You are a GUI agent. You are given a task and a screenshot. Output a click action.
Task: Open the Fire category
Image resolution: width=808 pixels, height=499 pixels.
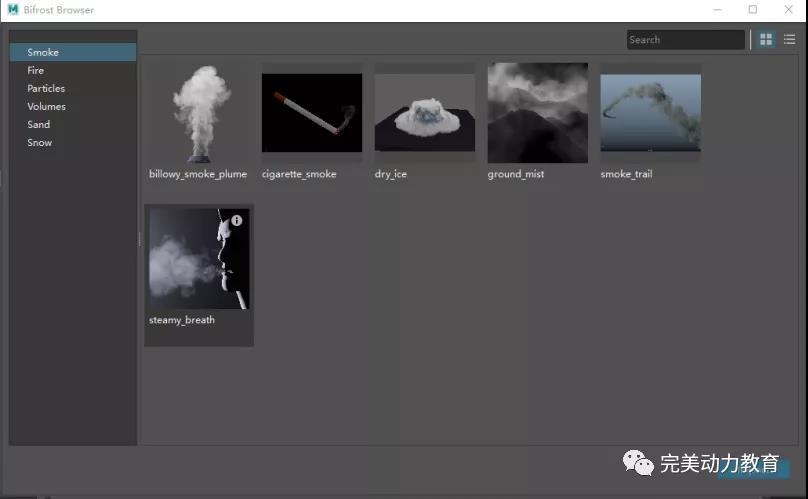click(x=36, y=70)
